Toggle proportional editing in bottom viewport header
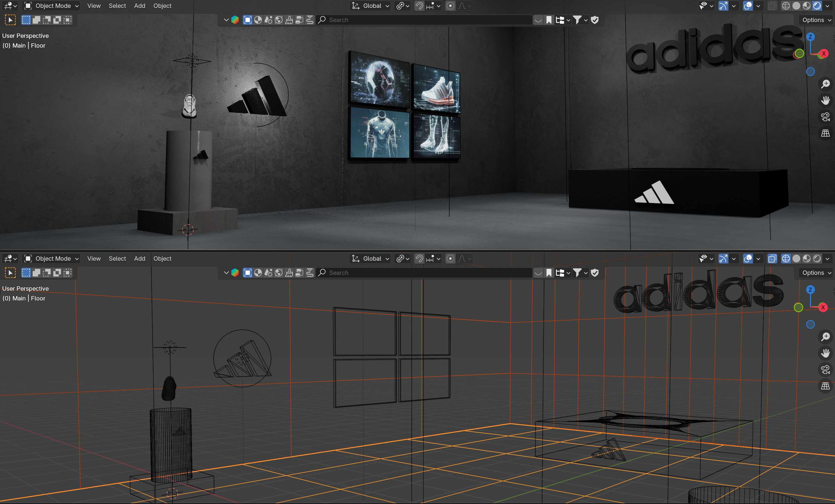Image resolution: width=835 pixels, height=504 pixels. (450, 259)
